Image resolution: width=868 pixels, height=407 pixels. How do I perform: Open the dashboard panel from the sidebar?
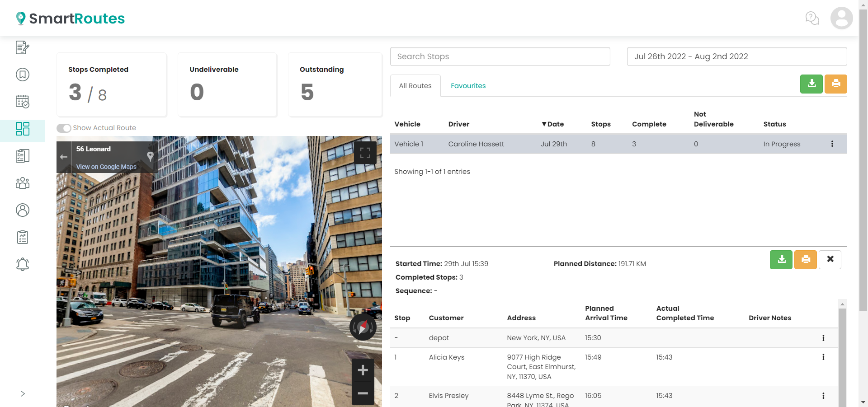pos(23,129)
